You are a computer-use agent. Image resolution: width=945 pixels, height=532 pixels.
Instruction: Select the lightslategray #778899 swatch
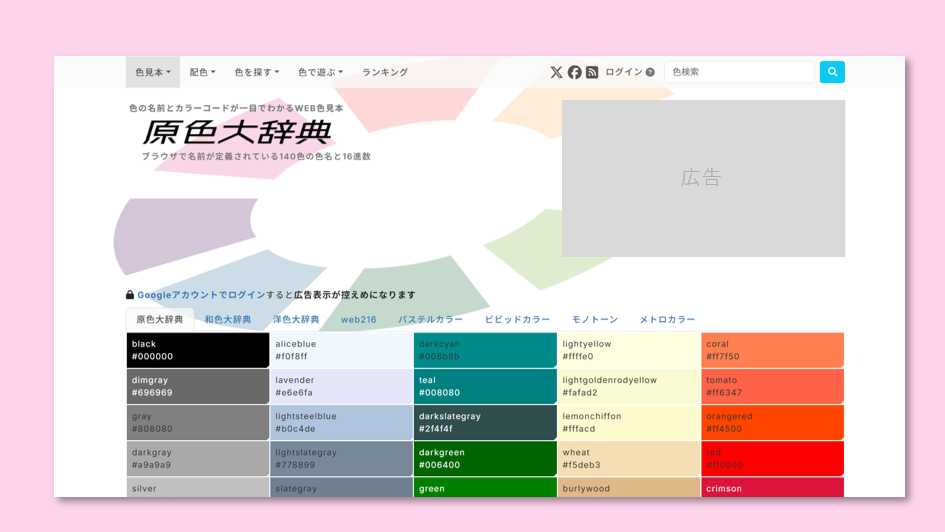click(341, 458)
